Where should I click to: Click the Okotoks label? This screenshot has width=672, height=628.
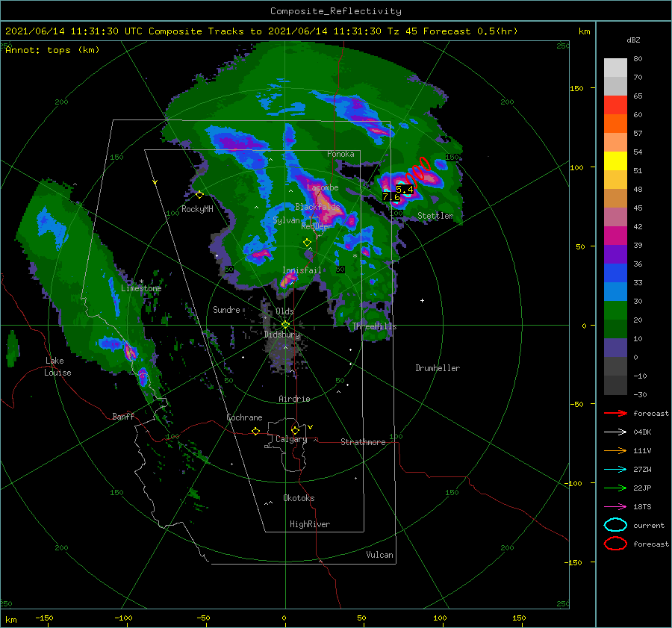point(299,498)
